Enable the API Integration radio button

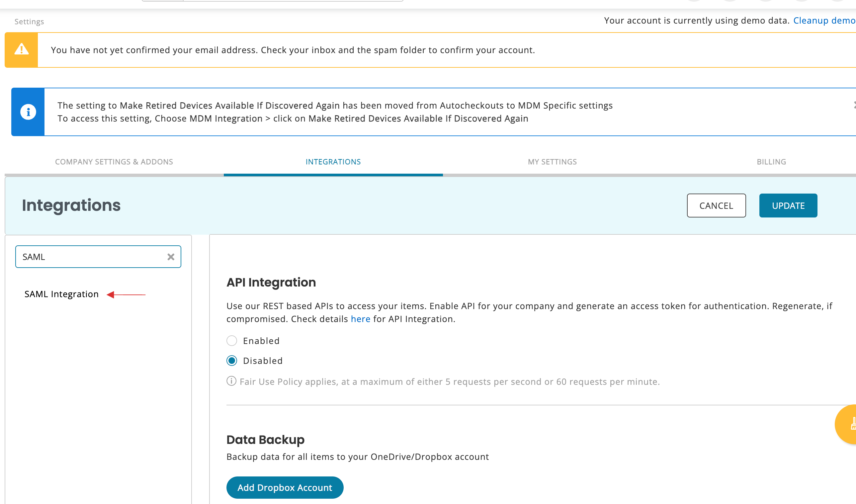pos(233,341)
